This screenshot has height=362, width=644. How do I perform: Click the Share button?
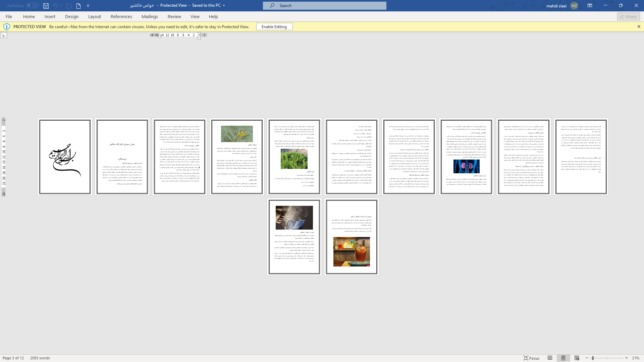pyautogui.click(x=628, y=16)
